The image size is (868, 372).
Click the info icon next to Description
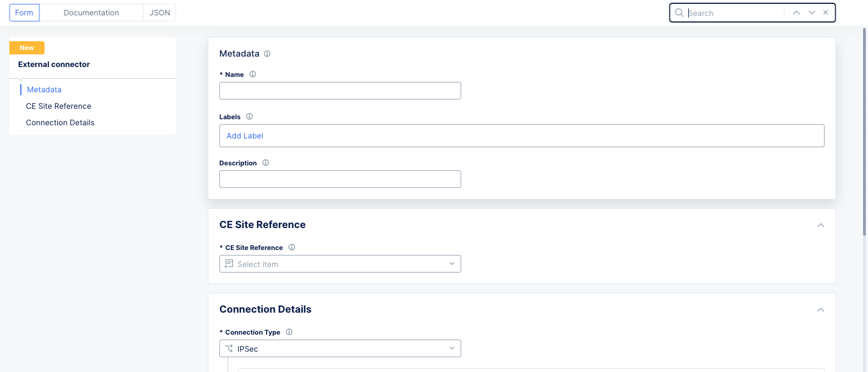tap(266, 163)
